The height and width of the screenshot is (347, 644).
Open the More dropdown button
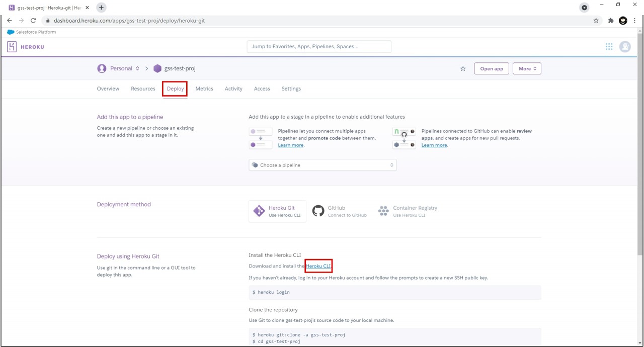[x=527, y=69]
